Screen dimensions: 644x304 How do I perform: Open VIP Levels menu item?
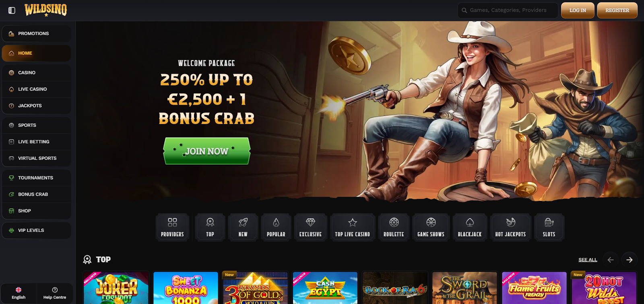coord(36,231)
